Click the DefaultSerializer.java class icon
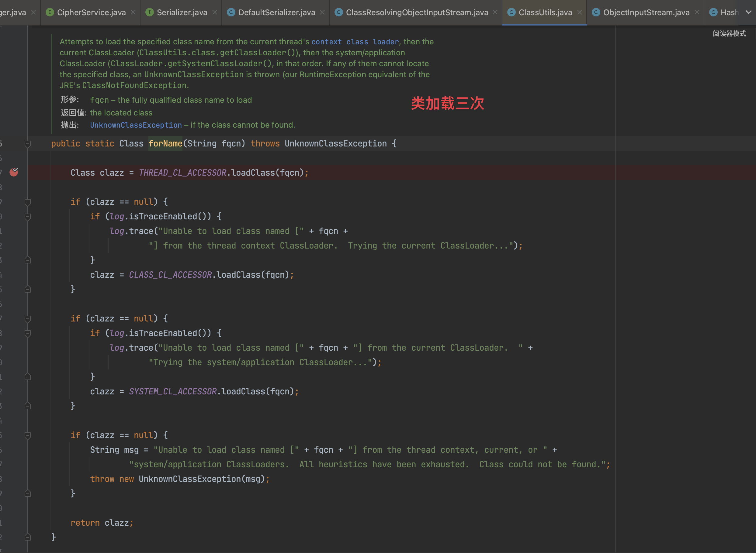Image resolution: width=756 pixels, height=553 pixels. point(231,12)
